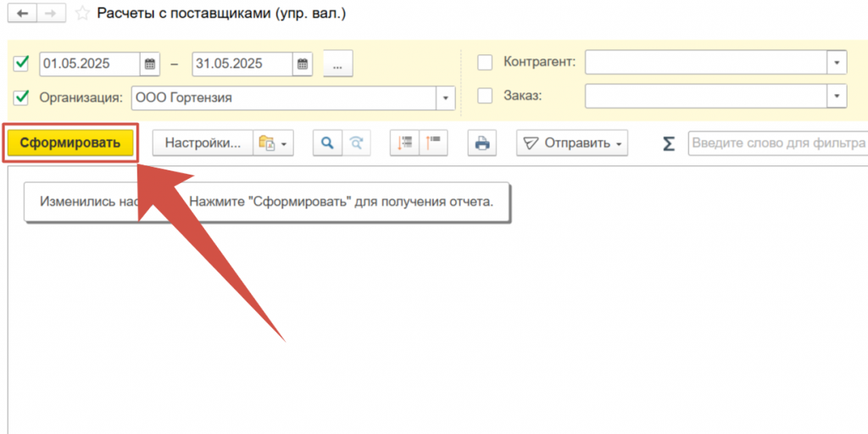Click the filter word search field
This screenshot has width=868, height=434.
776,143
